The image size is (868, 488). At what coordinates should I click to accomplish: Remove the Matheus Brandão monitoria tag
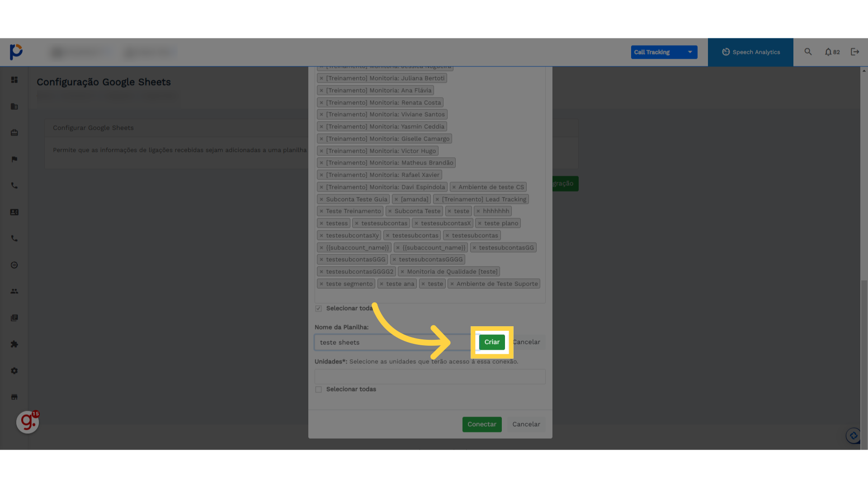coord(321,163)
